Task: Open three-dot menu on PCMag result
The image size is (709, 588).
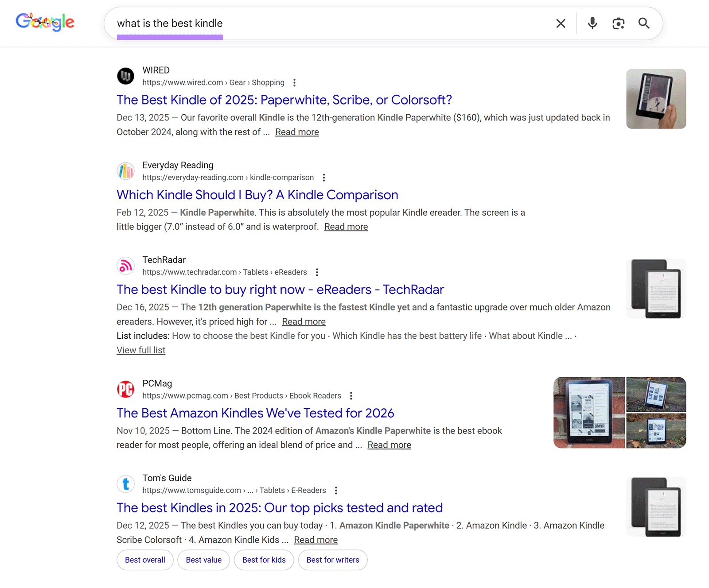Action: coord(351,395)
